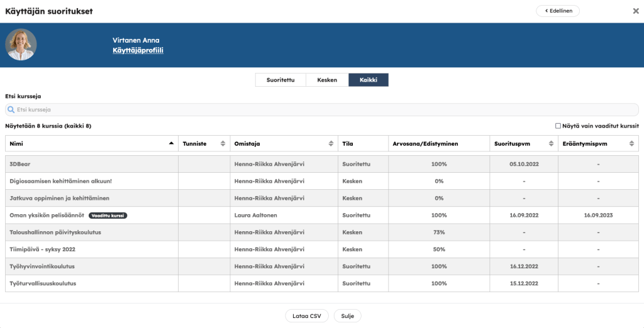The image size is (644, 328).
Task: Click Anna Virtanen's profile photo
Action: (x=21, y=45)
